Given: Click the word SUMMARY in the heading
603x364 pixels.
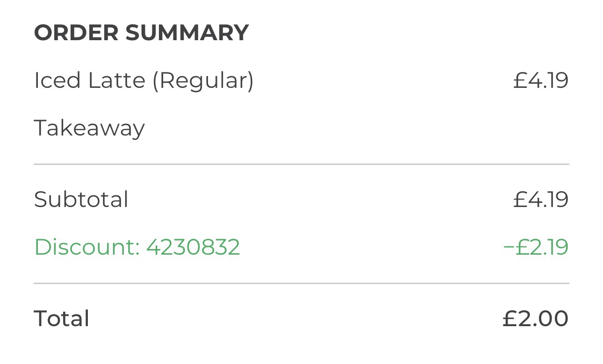Looking at the screenshot, I should click(187, 33).
